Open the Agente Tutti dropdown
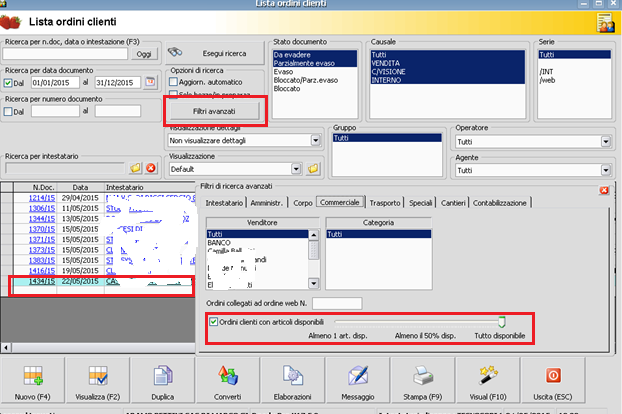The height and width of the screenshot is (414, 622). pos(605,170)
